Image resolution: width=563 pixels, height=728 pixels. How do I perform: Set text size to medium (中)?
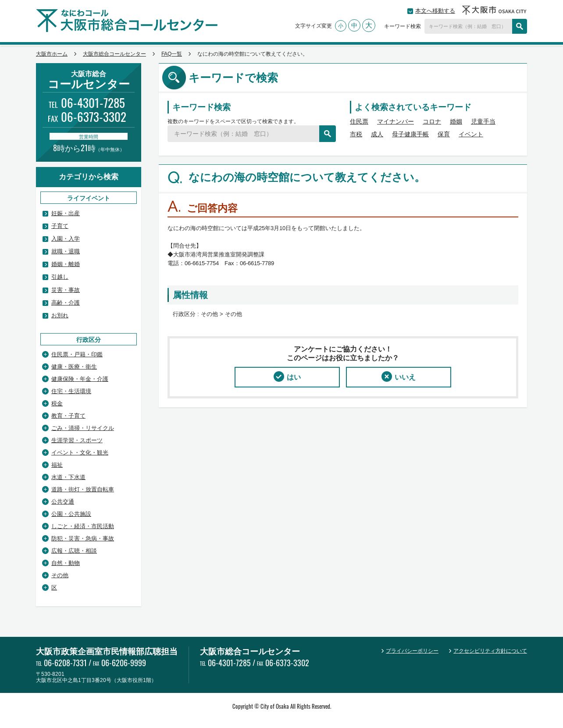pyautogui.click(x=354, y=25)
